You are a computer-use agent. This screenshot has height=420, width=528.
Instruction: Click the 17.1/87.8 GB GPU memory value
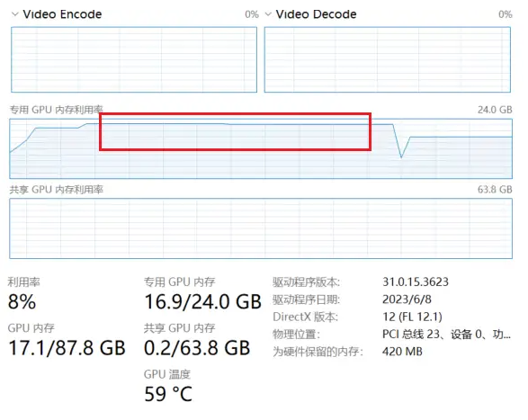coord(67,348)
